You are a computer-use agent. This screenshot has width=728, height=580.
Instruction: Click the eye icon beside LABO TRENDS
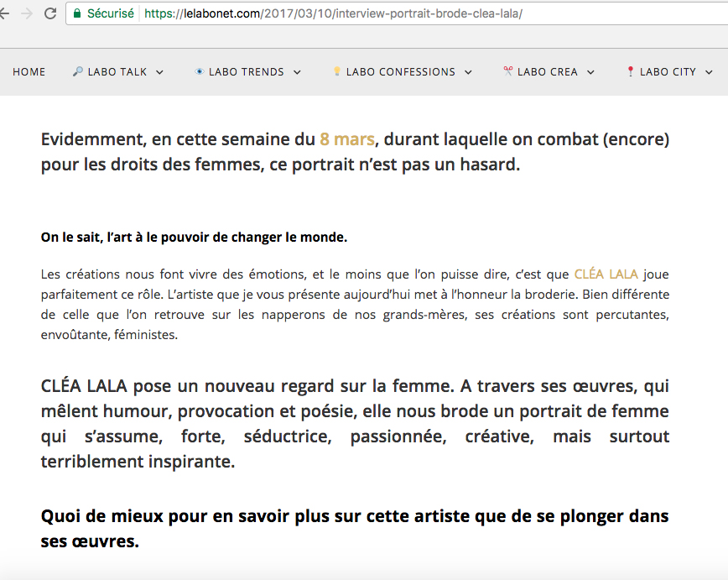[199, 71]
